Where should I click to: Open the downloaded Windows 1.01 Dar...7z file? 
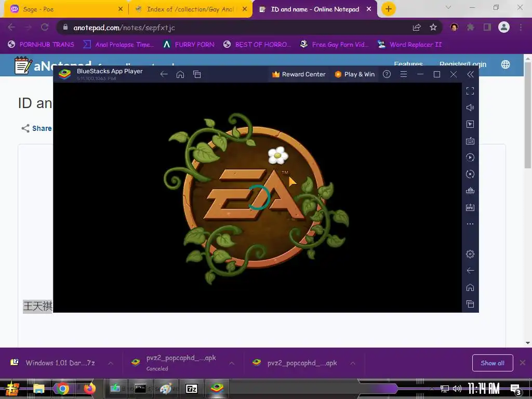coord(52,363)
